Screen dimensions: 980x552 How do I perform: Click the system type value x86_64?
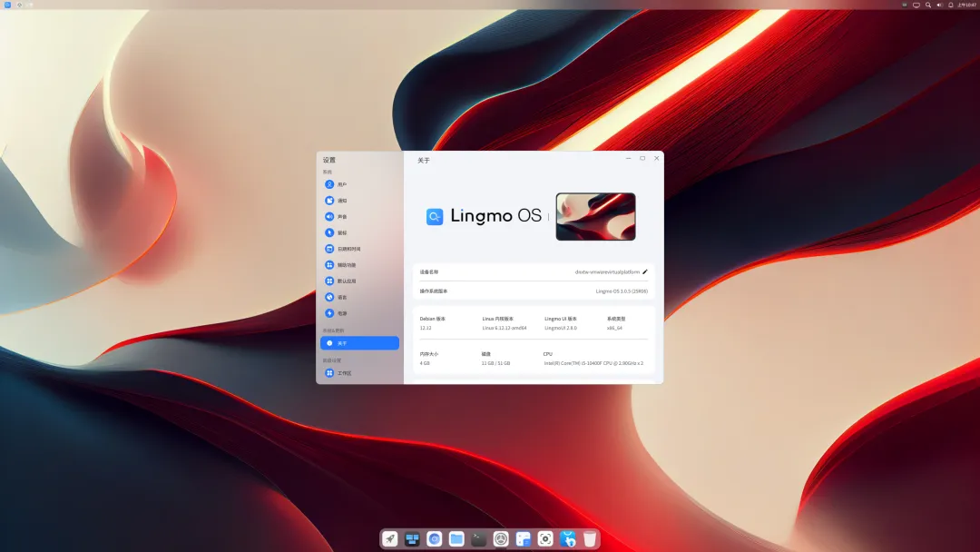pos(614,328)
